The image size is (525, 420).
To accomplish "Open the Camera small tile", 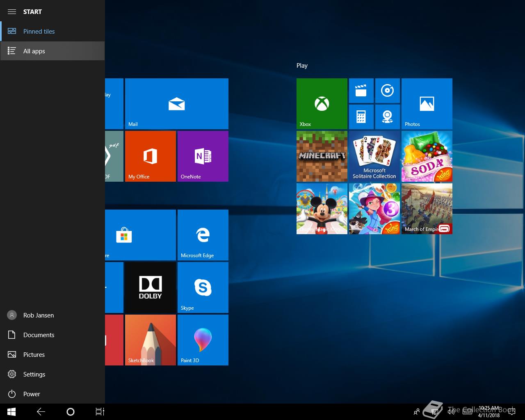I will pyautogui.click(x=388, y=117).
